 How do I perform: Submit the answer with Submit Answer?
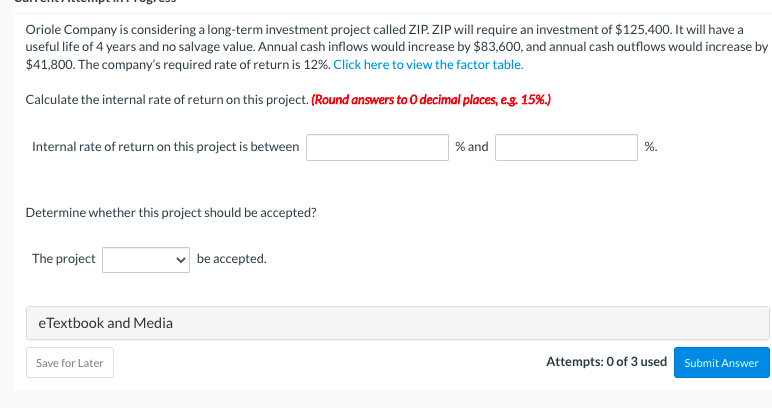tap(721, 362)
